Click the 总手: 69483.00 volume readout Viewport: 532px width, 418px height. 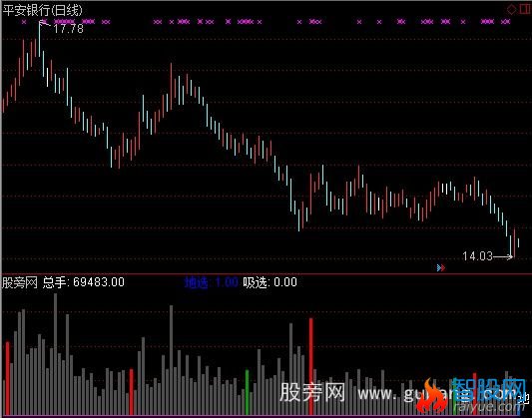click(x=84, y=282)
